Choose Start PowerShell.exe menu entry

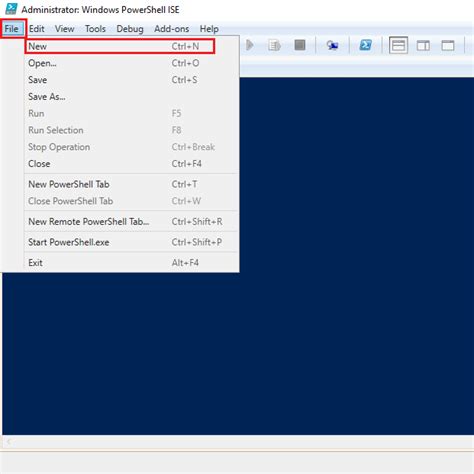pyautogui.click(x=132, y=242)
